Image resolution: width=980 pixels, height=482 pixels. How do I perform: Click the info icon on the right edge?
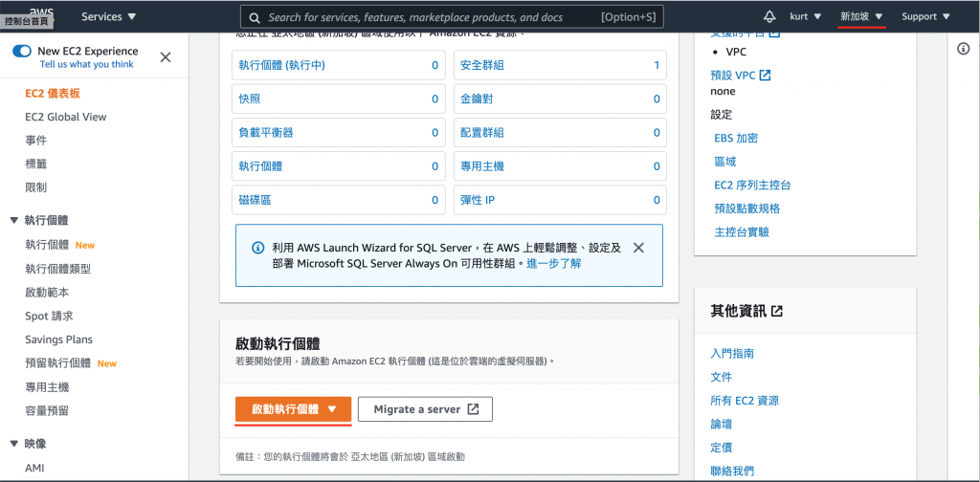tap(963, 50)
